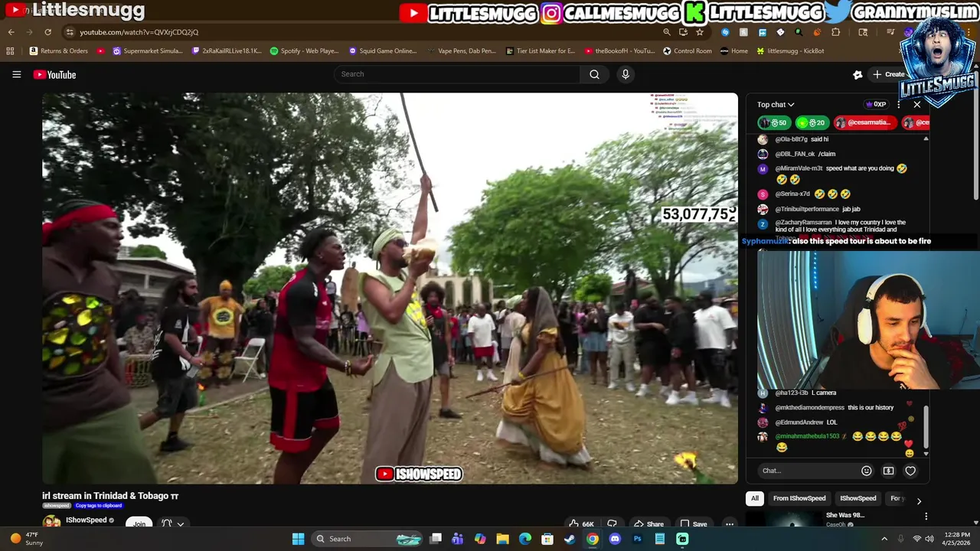
Task: Reload the page with the refresh icon
Action: 47,32
